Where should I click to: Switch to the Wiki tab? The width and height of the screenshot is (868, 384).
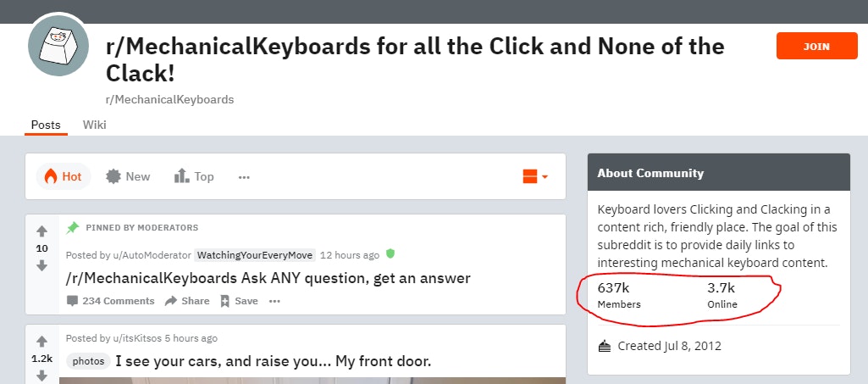[x=94, y=125]
